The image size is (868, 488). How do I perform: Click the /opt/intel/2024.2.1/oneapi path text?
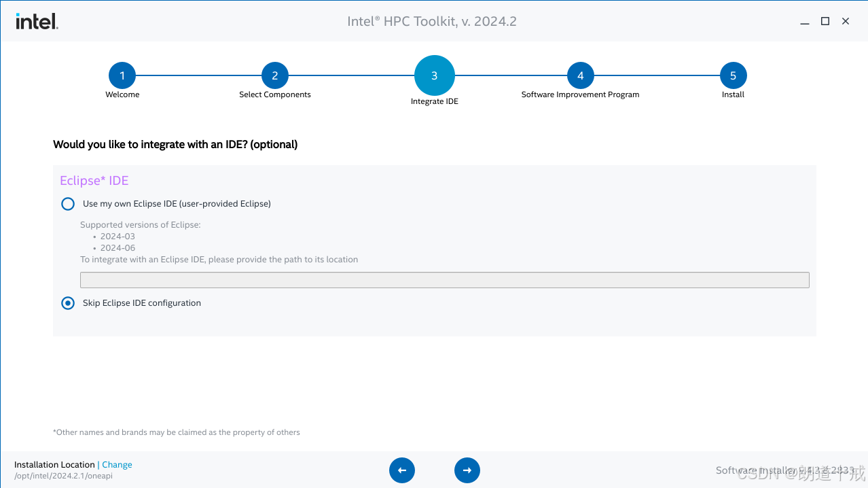click(x=63, y=476)
